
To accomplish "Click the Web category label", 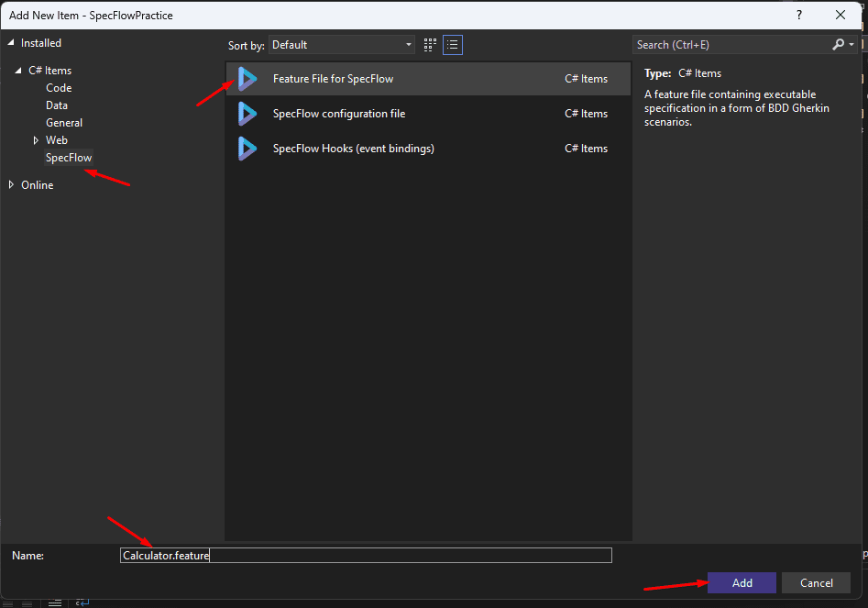I will (57, 140).
